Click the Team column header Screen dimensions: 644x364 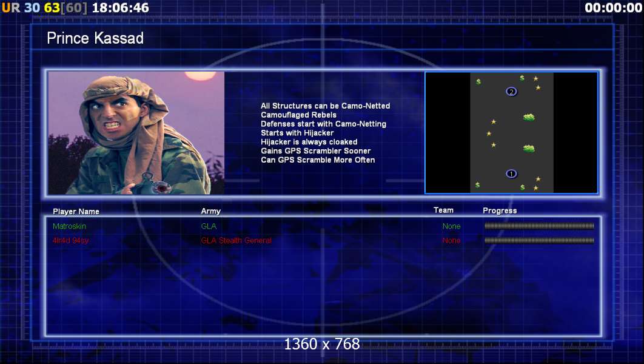[x=443, y=210]
